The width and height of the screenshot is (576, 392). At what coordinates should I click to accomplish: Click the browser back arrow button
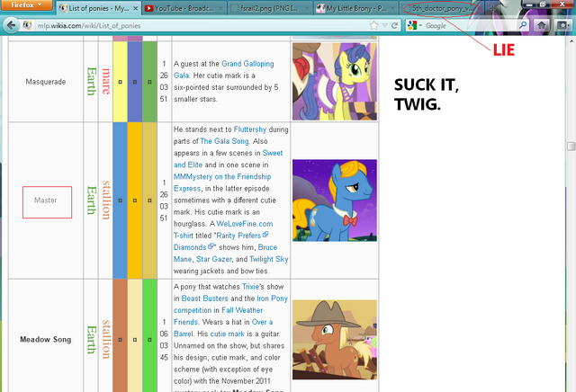(x=11, y=25)
